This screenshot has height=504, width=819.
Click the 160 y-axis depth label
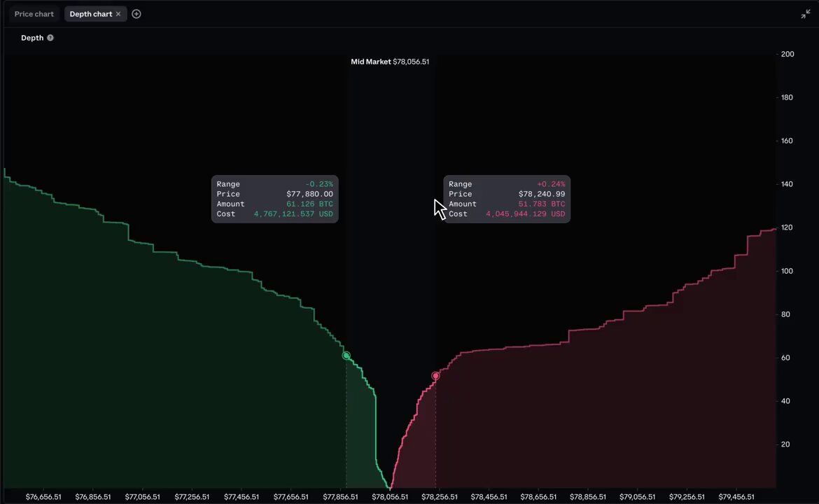(787, 141)
